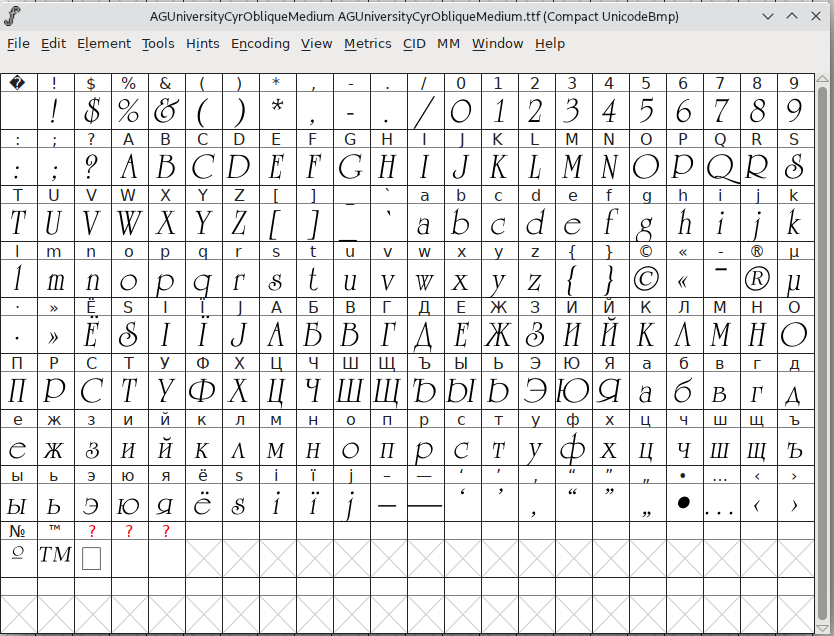Expand the window options chevron
The height and width of the screenshot is (636, 834).
point(766,16)
